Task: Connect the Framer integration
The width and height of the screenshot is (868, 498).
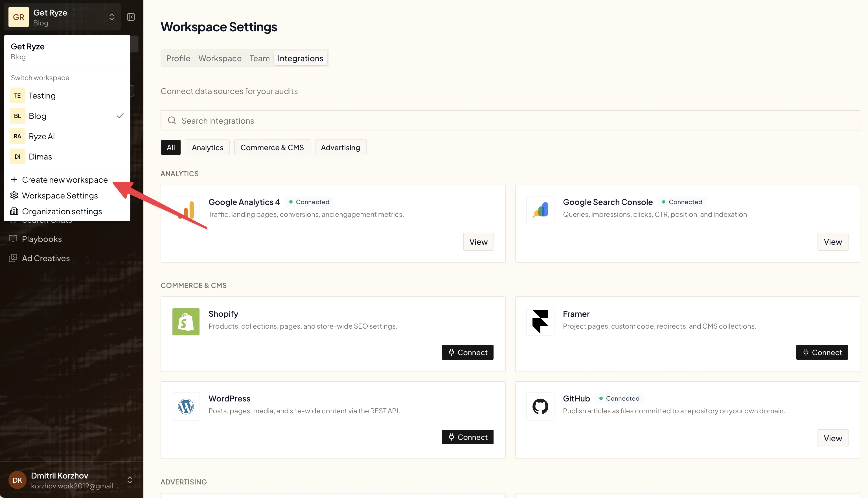Action: pos(822,352)
